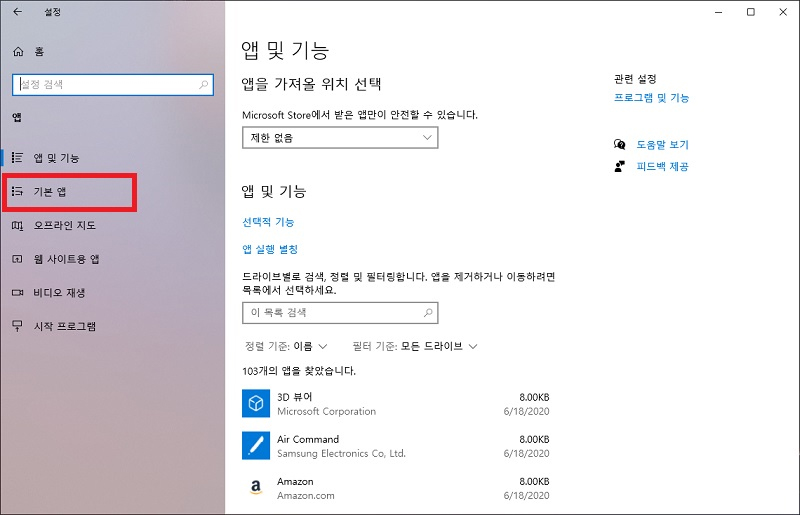The image size is (800, 515).
Task: Open the 도움말 보기 link
Action: click(x=662, y=145)
